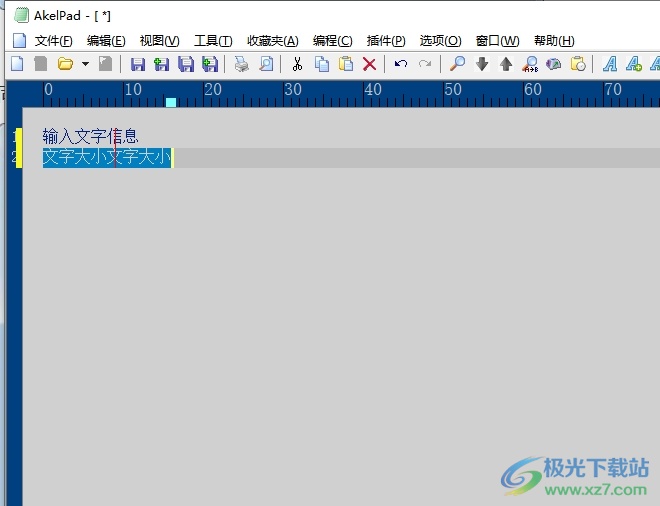Click the Cut scissors icon
Viewport: 660px width, 506px height.
(x=297, y=64)
